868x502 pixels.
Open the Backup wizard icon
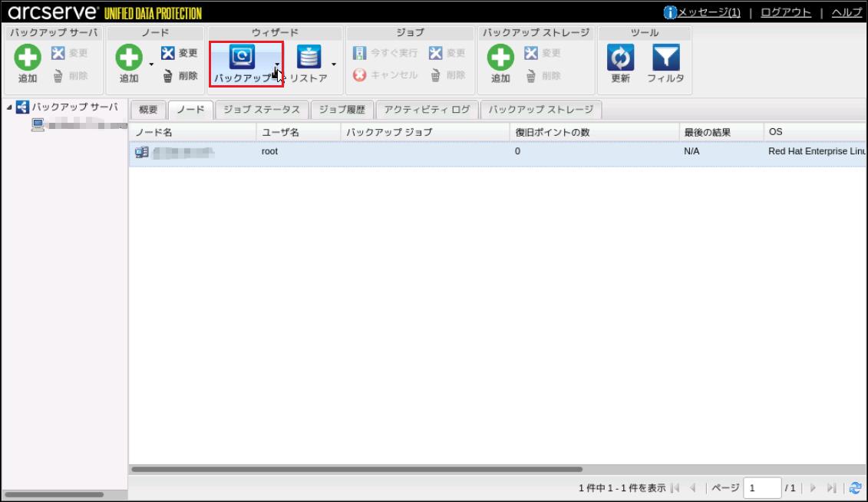(x=242, y=58)
